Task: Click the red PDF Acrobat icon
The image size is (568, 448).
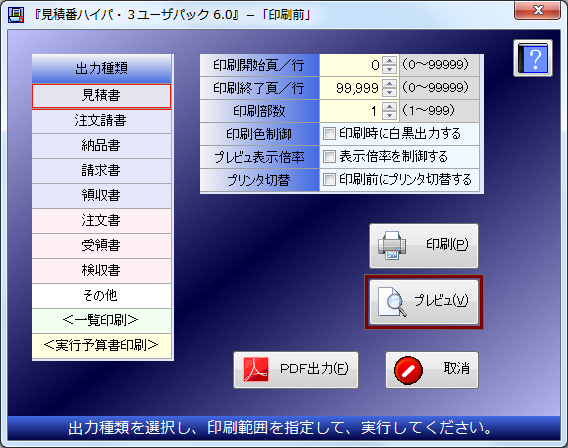Action: (x=256, y=369)
